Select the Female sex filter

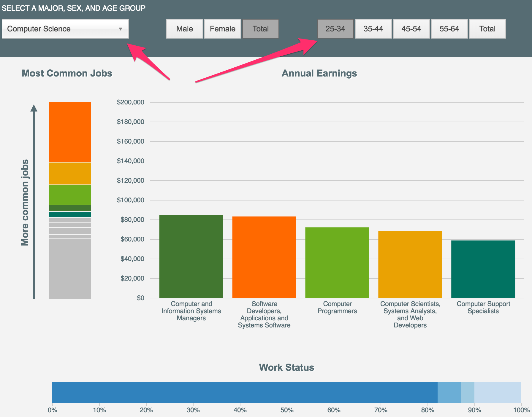pos(222,29)
